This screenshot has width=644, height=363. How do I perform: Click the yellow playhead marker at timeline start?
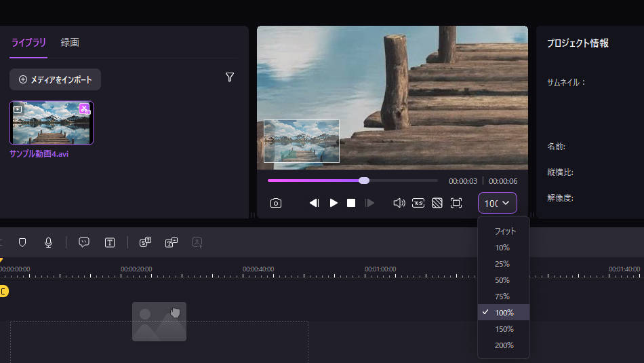tap(1, 261)
